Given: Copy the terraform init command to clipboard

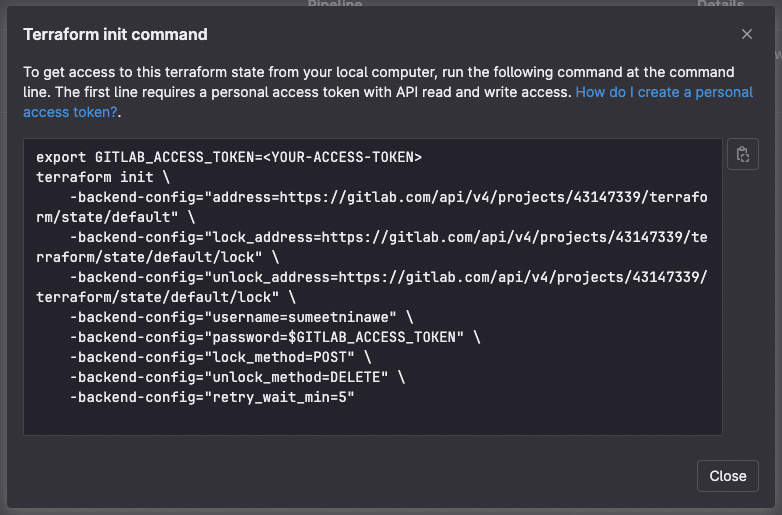Looking at the screenshot, I should (742, 155).
